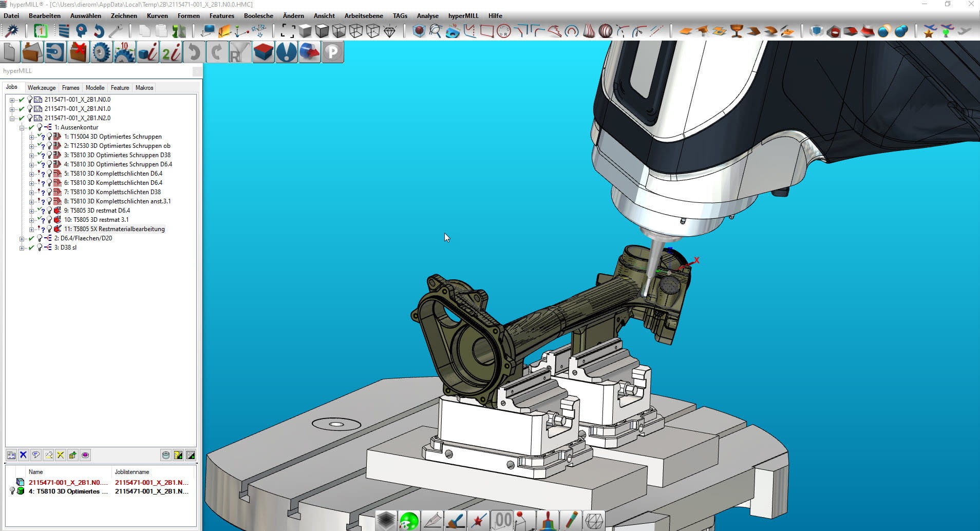Screen dimensions: 980x531
Task: Select row 4: T5810 3D Optimiertes in bottom list
Action: (x=101, y=491)
